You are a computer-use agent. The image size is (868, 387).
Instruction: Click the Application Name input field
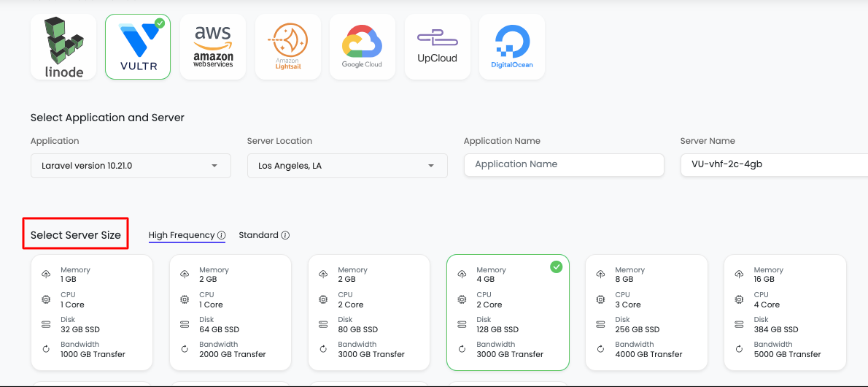564,165
